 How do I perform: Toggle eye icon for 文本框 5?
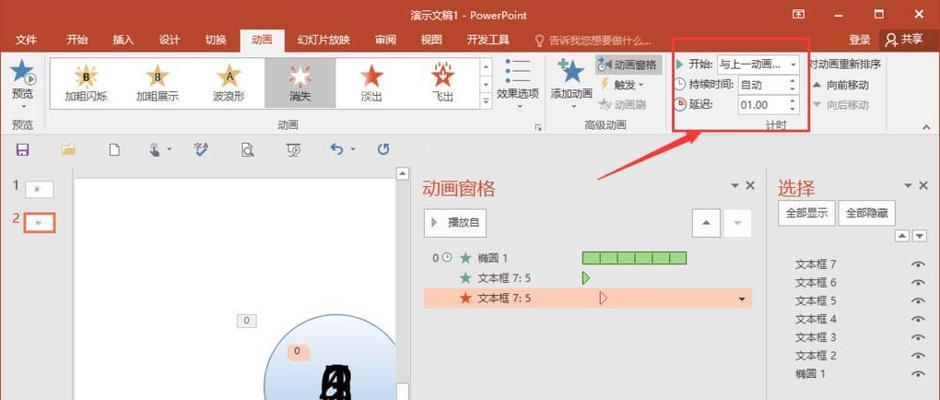pyautogui.click(x=918, y=301)
